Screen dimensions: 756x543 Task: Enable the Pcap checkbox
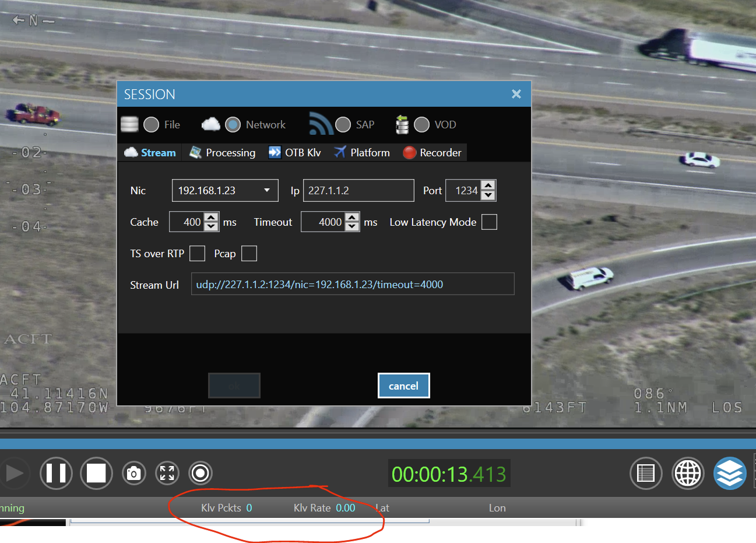(249, 254)
